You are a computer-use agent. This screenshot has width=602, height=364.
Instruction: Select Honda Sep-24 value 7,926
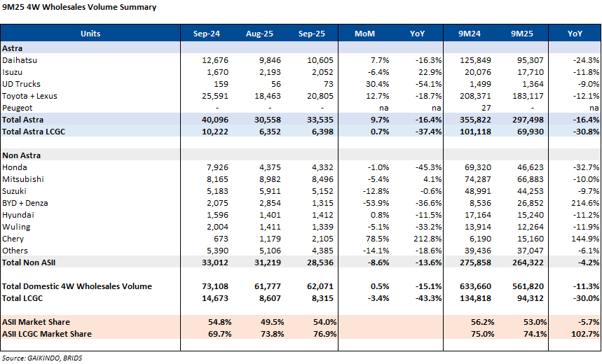click(x=217, y=167)
